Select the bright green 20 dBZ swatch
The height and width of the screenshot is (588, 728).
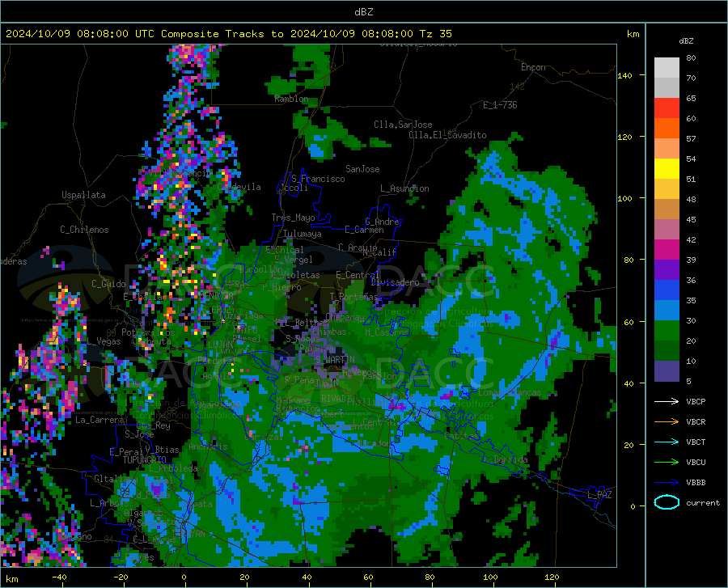667,331
